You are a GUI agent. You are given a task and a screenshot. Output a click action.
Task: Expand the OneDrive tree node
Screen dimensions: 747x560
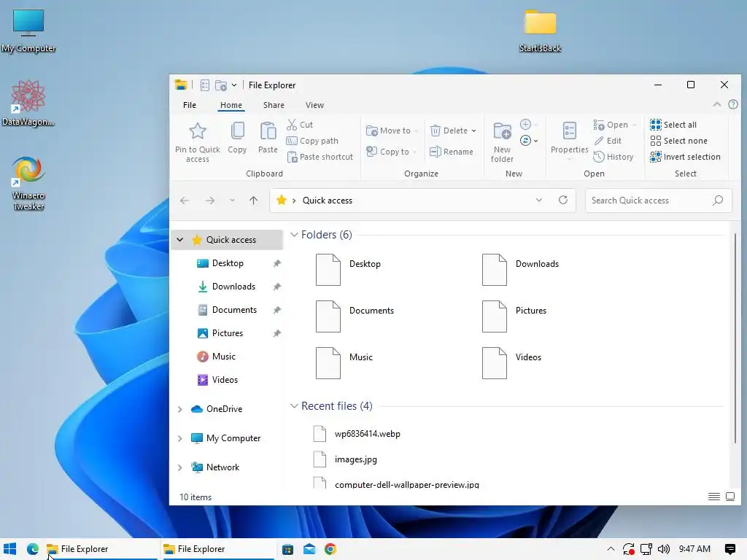click(x=180, y=409)
